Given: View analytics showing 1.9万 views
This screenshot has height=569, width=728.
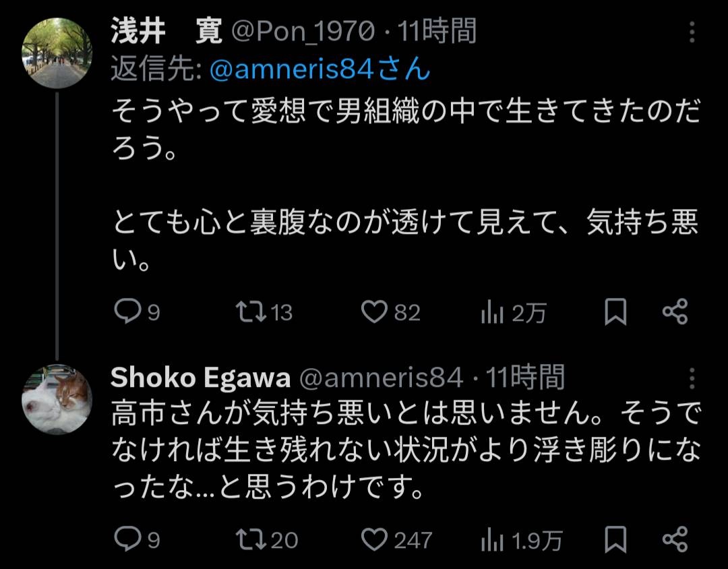Looking at the screenshot, I should tap(493, 539).
